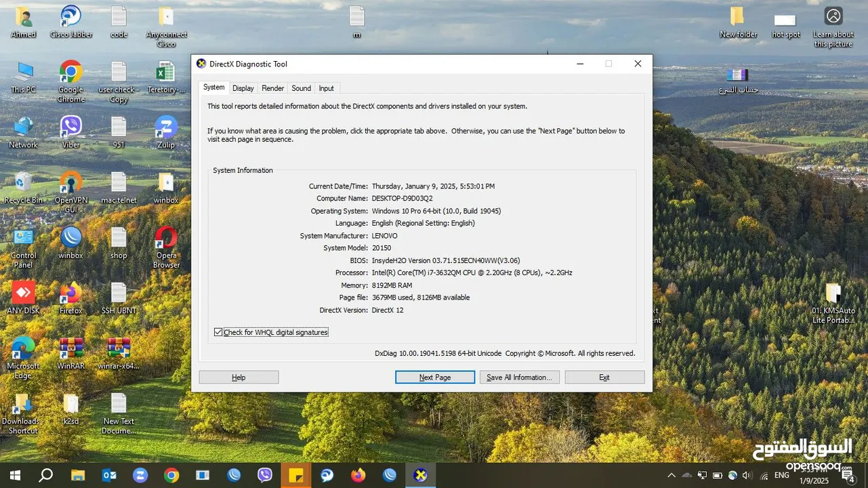Select the 'code' text file icon
The image size is (868, 488).
[119, 21]
